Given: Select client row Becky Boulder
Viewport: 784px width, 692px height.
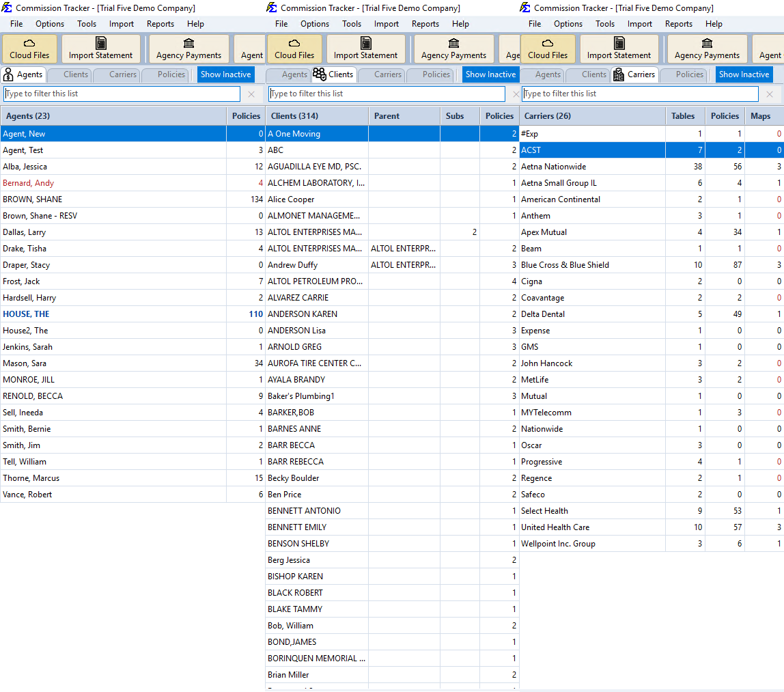Looking at the screenshot, I should coord(393,478).
